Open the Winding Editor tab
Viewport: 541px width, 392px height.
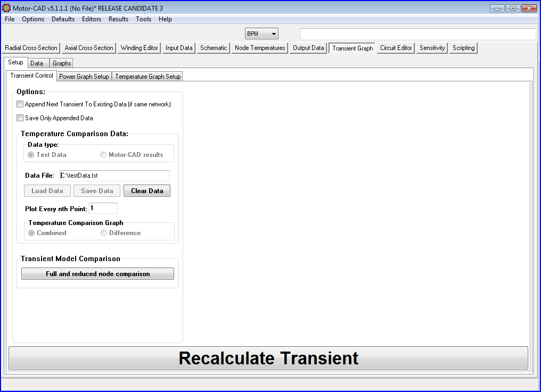pos(140,48)
